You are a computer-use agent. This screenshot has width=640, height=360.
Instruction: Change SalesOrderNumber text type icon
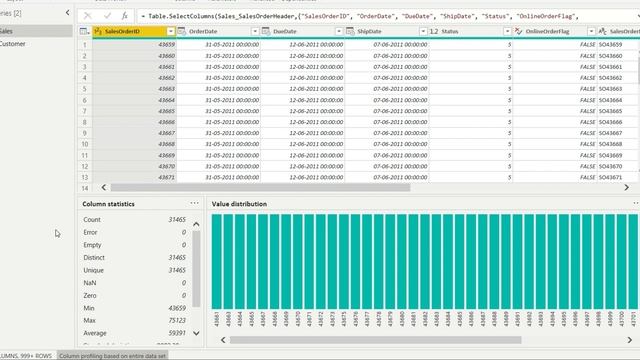tap(602, 31)
